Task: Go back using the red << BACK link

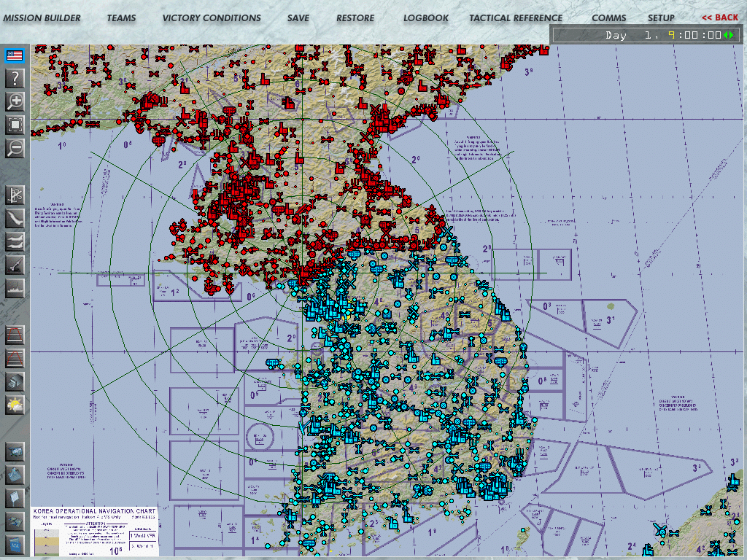Action: [720, 17]
